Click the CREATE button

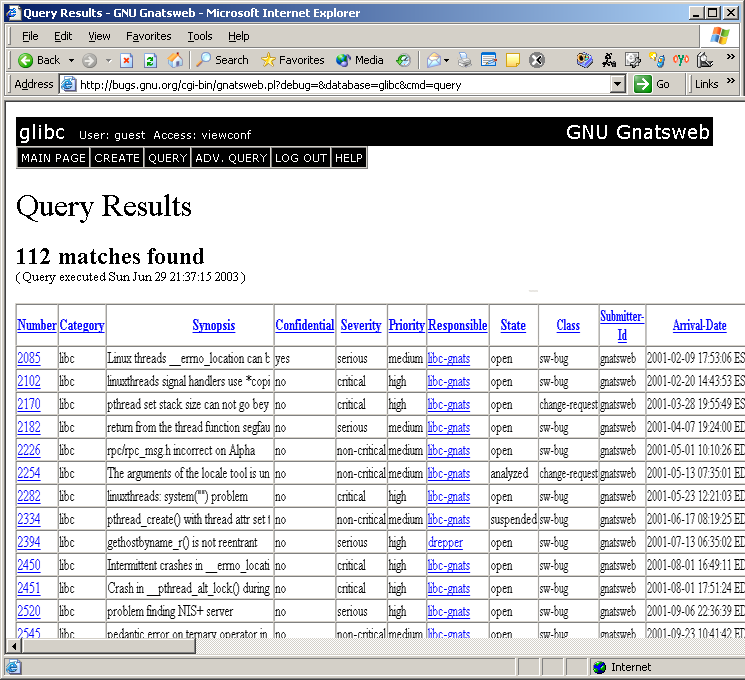(x=117, y=158)
